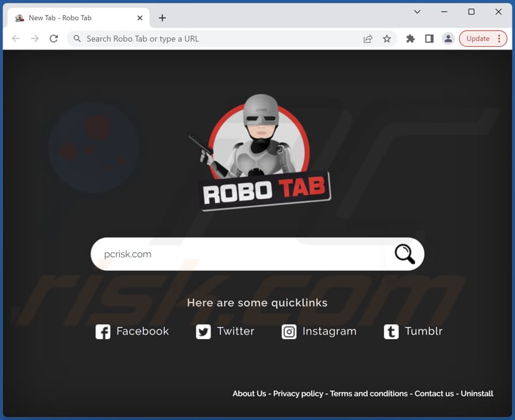Select the New Tab - Robo Tab tab

click(x=78, y=18)
